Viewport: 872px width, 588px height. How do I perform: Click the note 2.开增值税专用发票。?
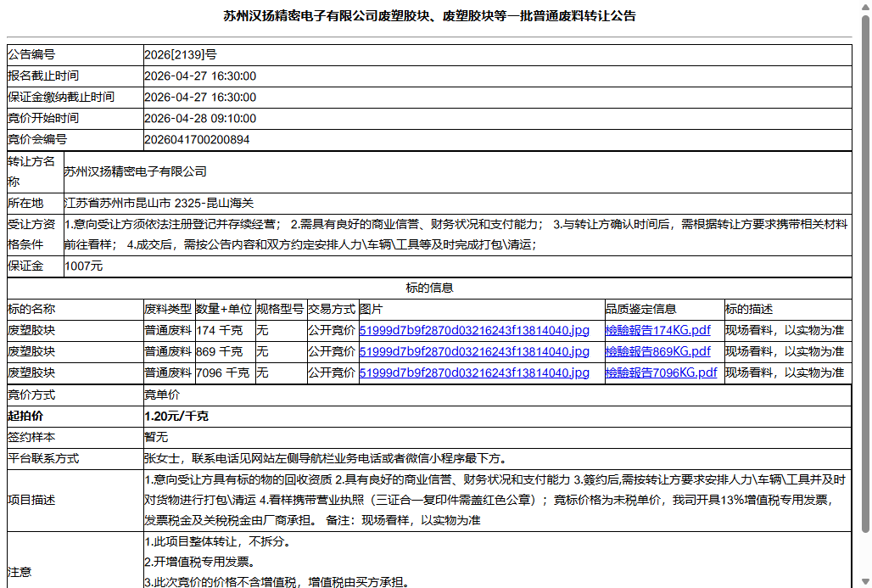pos(200,562)
